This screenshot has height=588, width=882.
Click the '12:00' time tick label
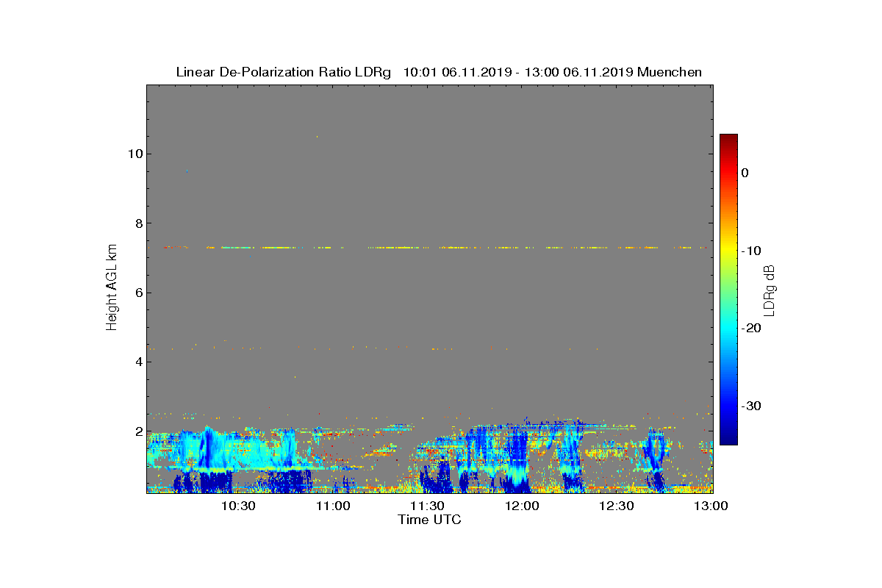(522, 506)
